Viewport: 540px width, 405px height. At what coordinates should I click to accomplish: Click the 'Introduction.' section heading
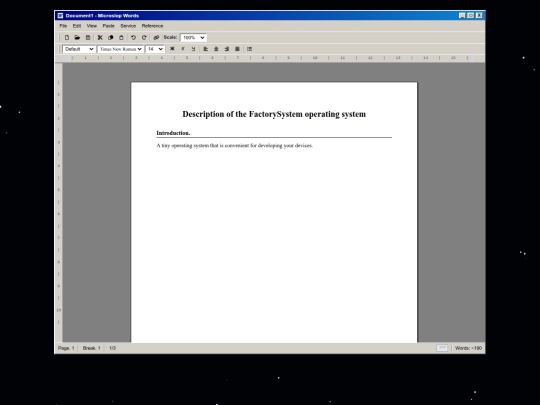tap(173, 133)
